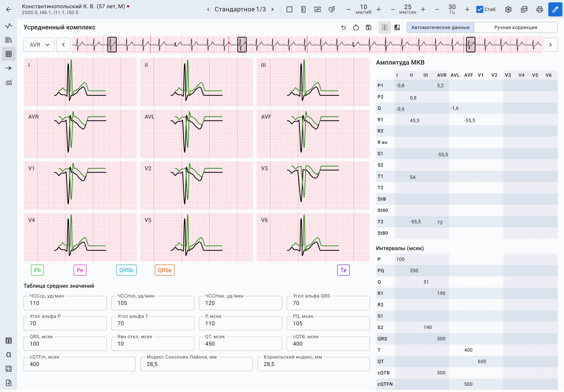The width and height of the screenshot is (564, 392).
Task: Click the R1 amplitude value 45,5
Action: pyautogui.click(x=414, y=121)
